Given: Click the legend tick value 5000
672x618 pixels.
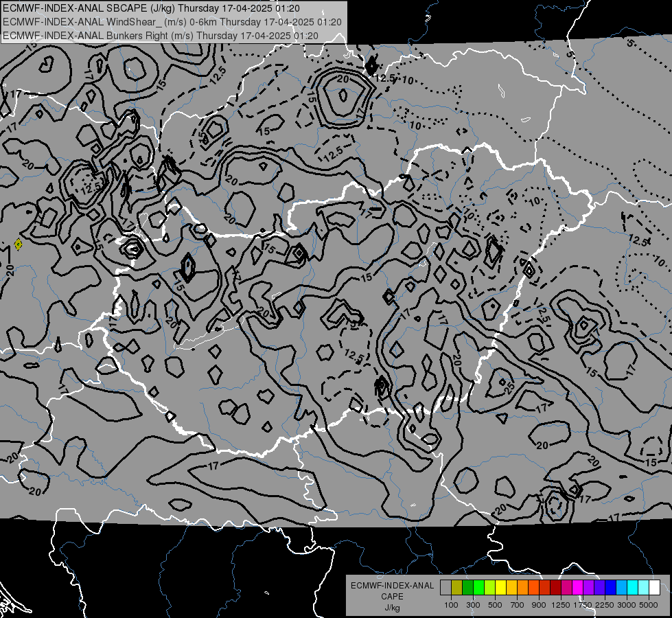Looking at the screenshot, I should click(649, 605).
